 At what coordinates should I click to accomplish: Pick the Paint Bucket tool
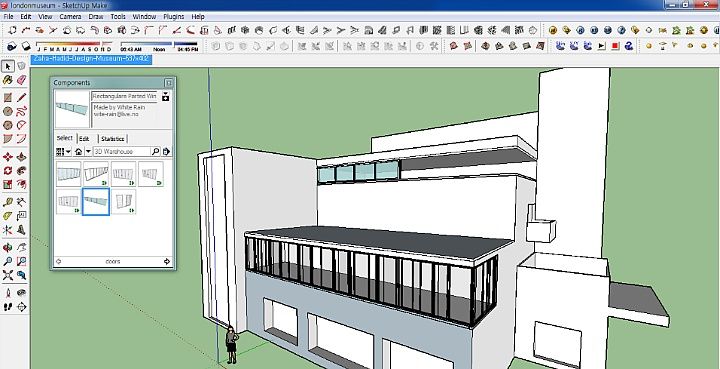8,80
